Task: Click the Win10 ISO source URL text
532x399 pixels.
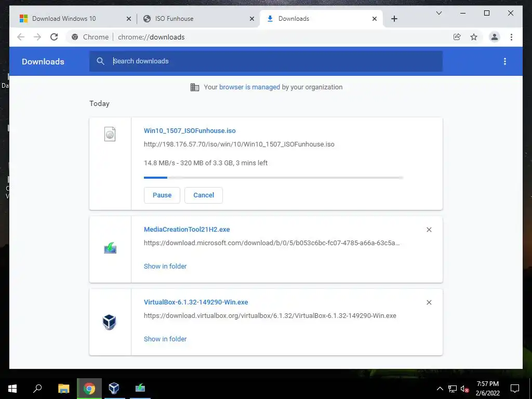Action: point(239,144)
